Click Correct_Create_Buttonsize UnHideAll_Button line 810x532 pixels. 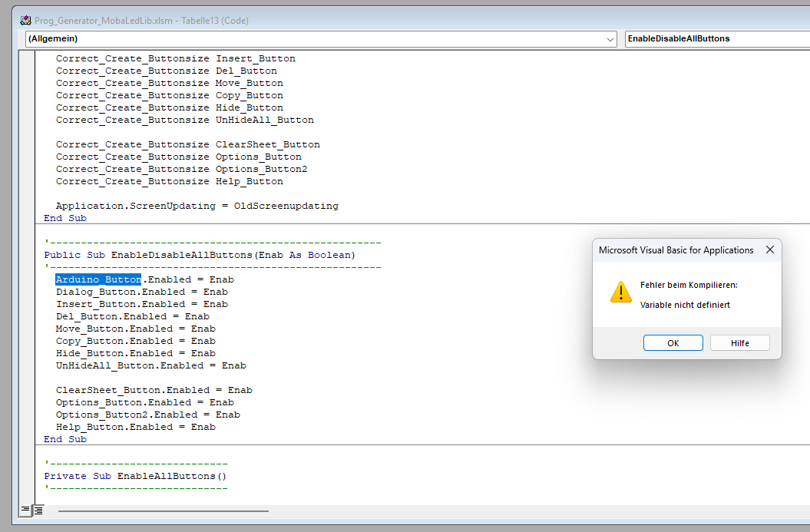184,120
